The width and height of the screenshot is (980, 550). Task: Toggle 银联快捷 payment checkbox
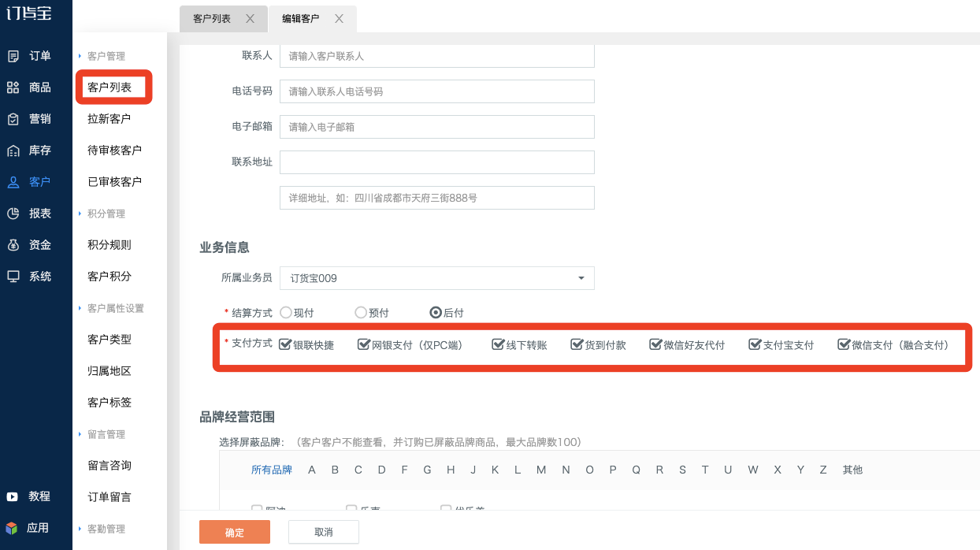[285, 344]
